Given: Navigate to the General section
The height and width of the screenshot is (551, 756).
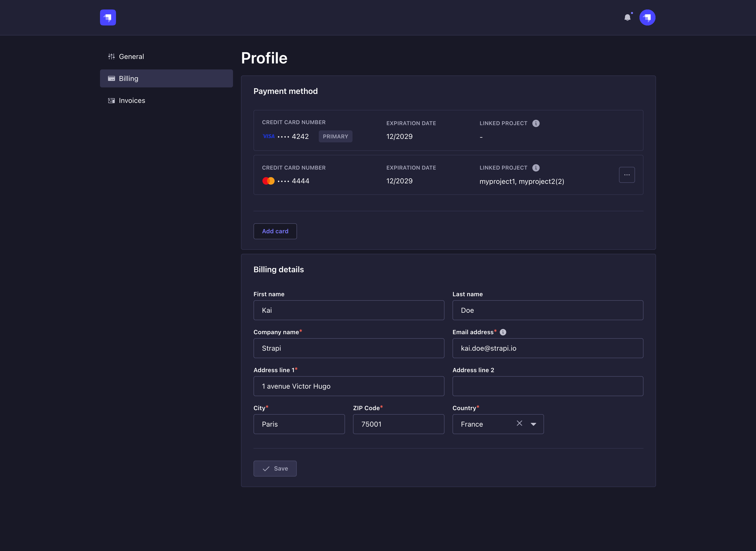Looking at the screenshot, I should pyautogui.click(x=131, y=56).
